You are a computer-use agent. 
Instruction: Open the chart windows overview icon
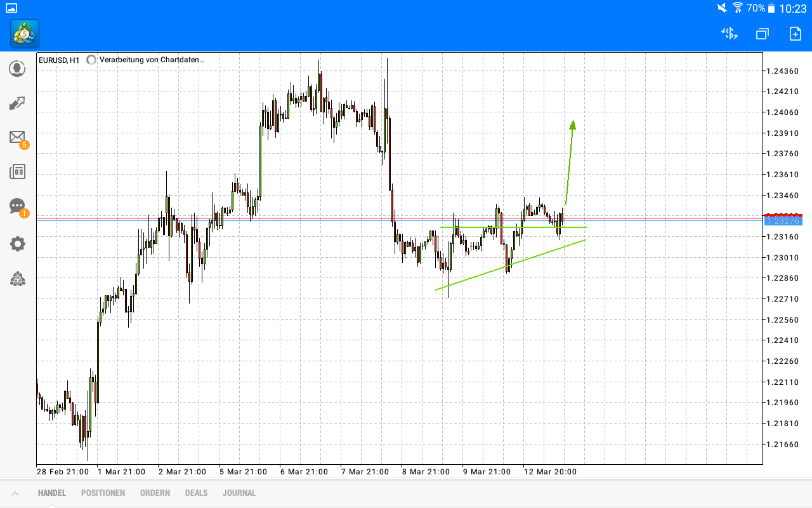(x=761, y=34)
